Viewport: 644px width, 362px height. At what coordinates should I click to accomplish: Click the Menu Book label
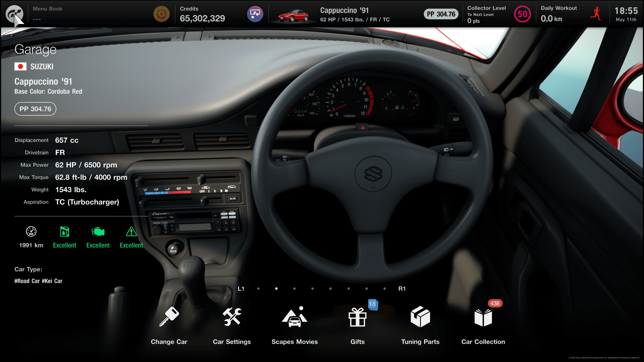(x=47, y=9)
